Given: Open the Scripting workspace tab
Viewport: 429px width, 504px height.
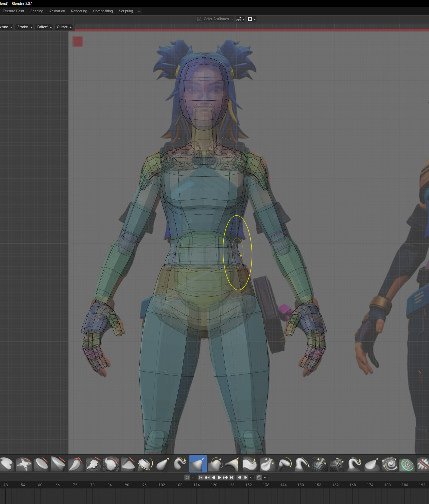Looking at the screenshot, I should click(126, 11).
